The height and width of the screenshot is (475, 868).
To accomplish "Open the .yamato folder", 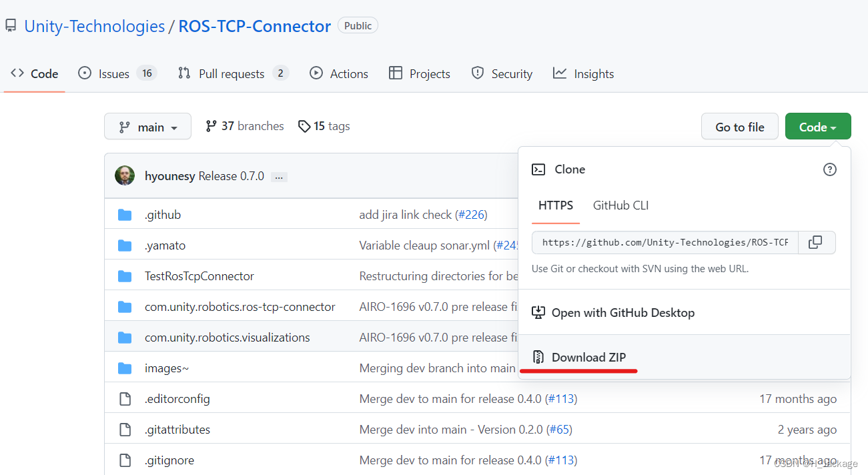I will (x=165, y=246).
